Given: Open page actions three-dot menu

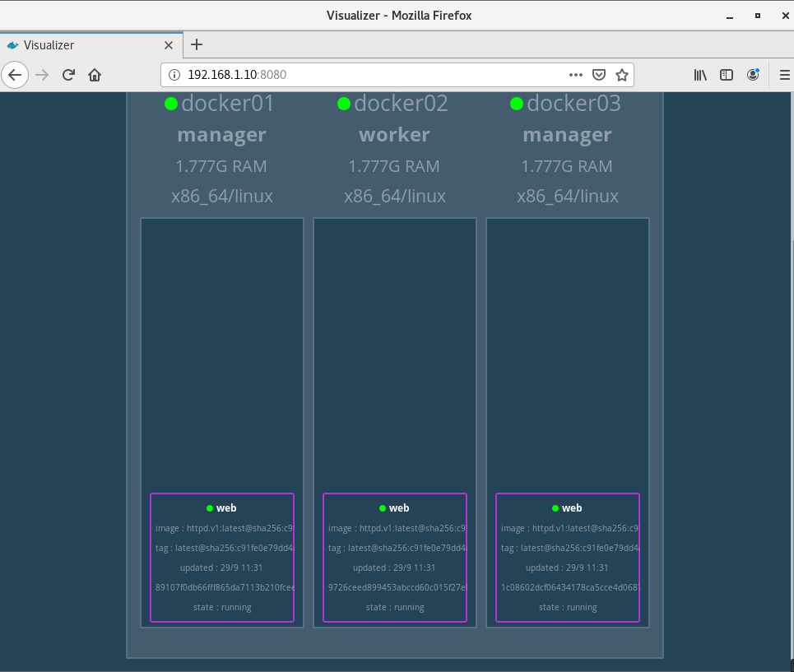Looking at the screenshot, I should [575, 75].
